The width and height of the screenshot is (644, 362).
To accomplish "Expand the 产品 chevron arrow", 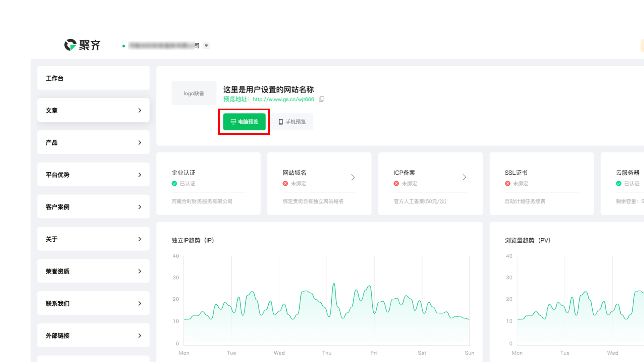I will (140, 142).
